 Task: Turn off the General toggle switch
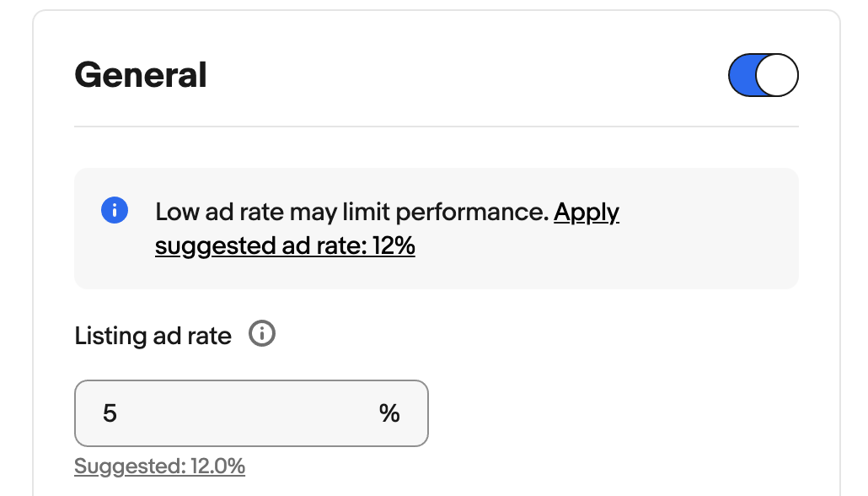(x=763, y=75)
